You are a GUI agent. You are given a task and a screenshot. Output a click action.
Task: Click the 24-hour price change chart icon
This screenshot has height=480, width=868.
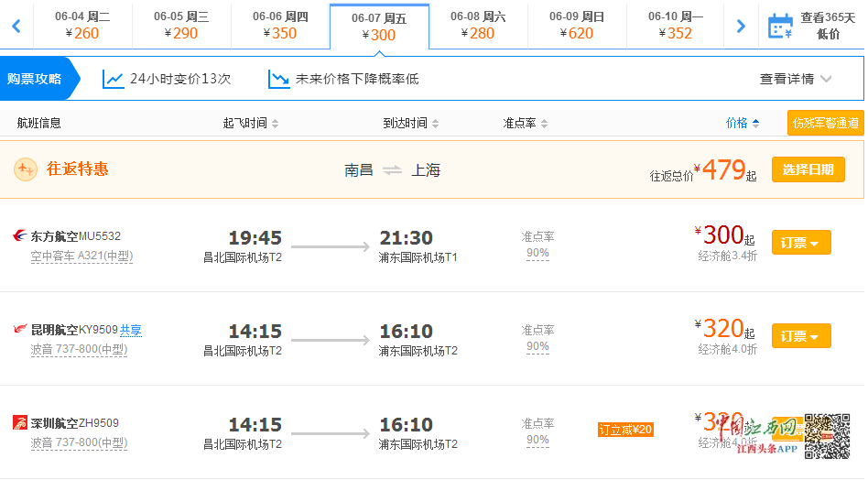tap(114, 79)
